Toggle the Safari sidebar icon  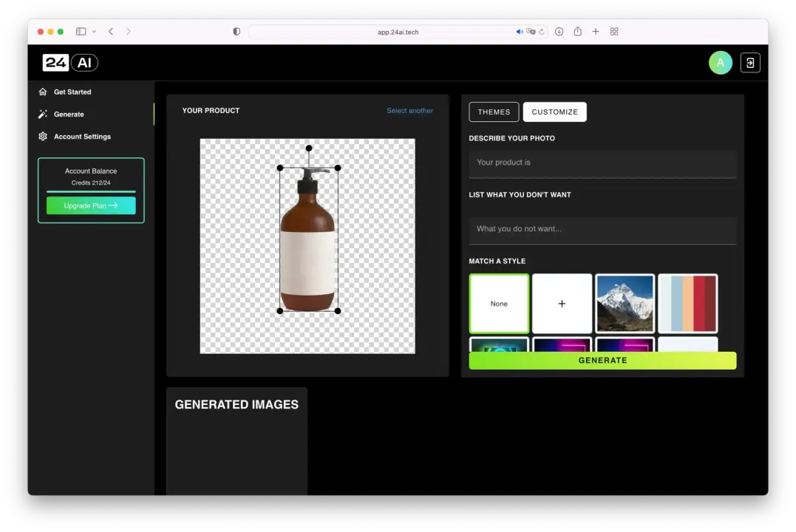point(81,32)
